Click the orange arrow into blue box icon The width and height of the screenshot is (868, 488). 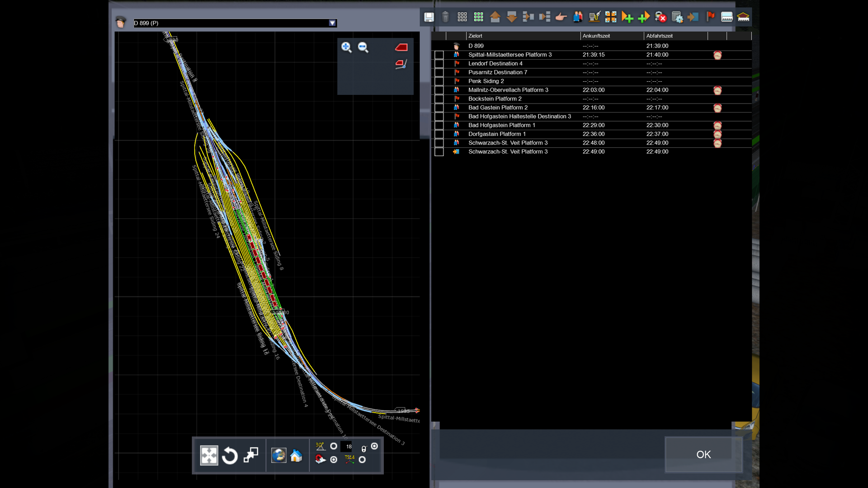693,17
